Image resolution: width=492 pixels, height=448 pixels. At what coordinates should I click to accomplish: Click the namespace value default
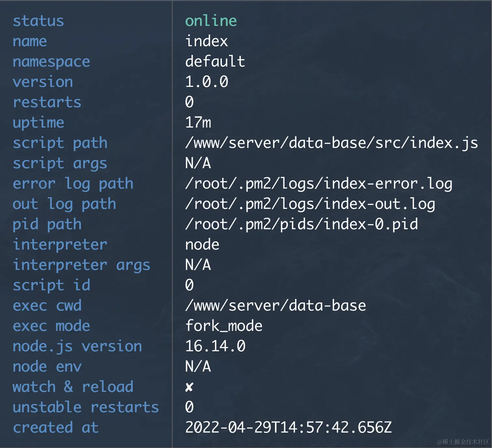(x=215, y=61)
